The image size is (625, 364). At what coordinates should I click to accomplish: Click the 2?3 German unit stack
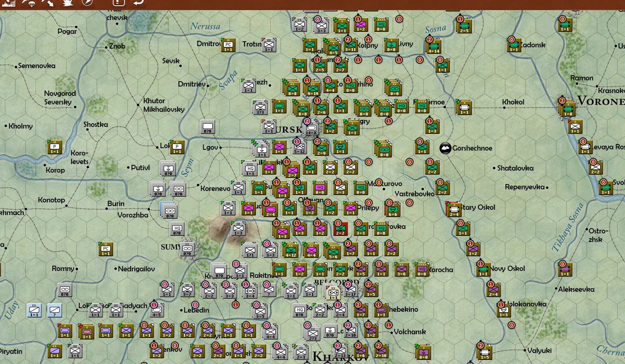coord(313,333)
